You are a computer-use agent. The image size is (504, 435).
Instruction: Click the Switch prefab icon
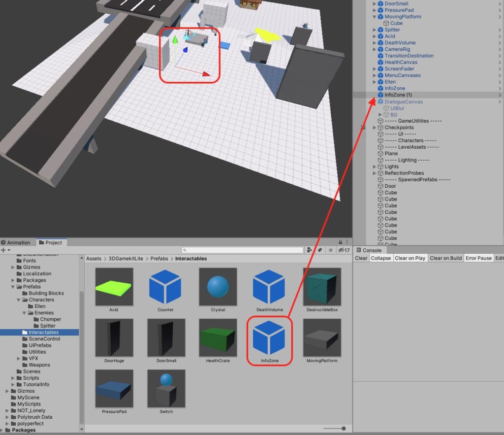tap(166, 389)
